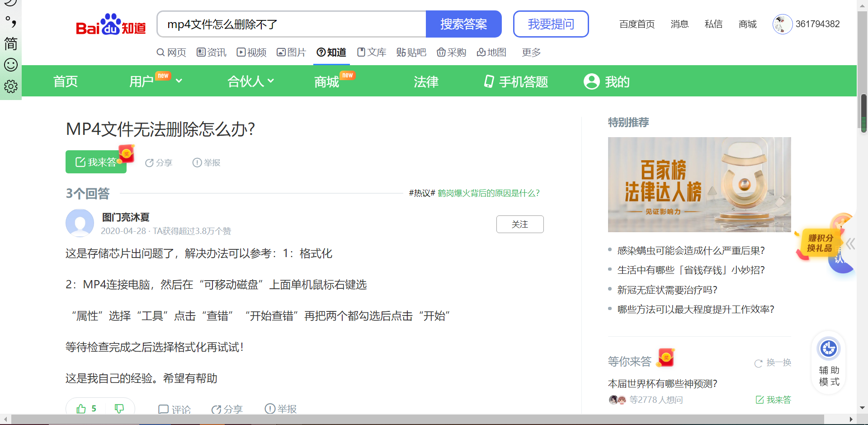The width and height of the screenshot is (868, 425).
Task: Click the report (举报) icon under question title
Action: [x=197, y=162]
